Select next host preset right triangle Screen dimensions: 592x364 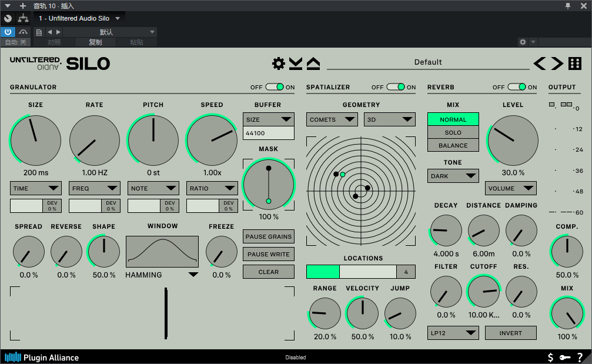58,32
